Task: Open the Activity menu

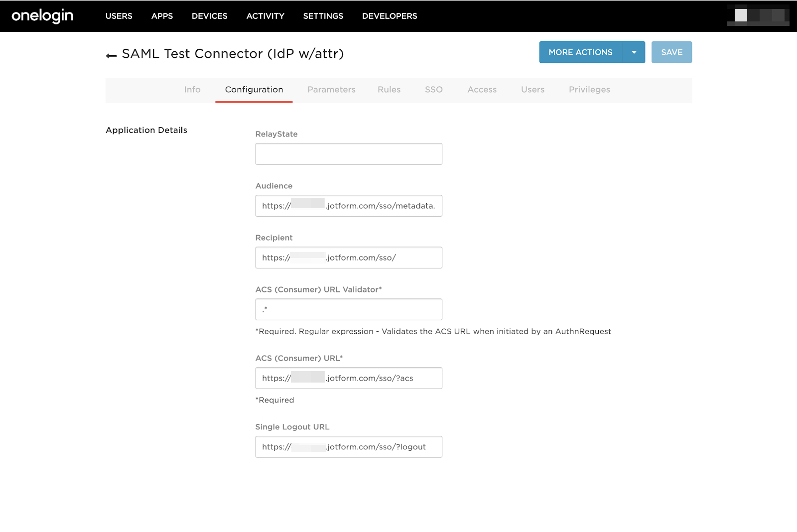Action: [x=265, y=16]
